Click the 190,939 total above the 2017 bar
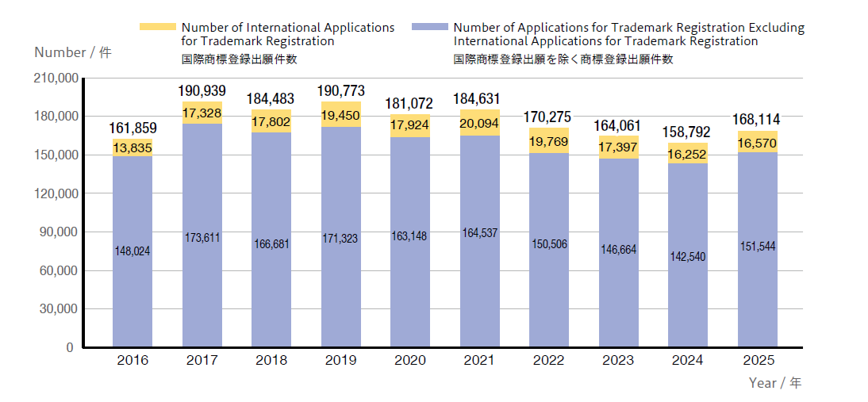Image resolution: width=868 pixels, height=402 pixels. (x=202, y=90)
